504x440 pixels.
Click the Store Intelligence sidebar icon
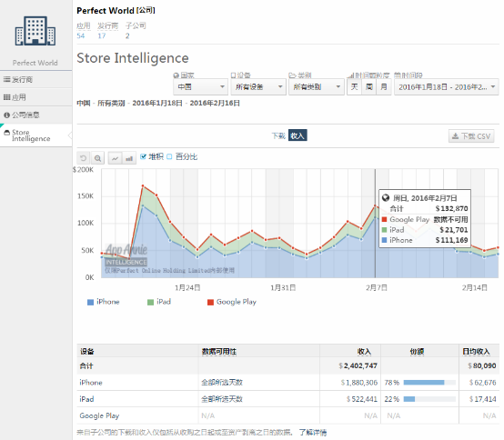pos(6,133)
